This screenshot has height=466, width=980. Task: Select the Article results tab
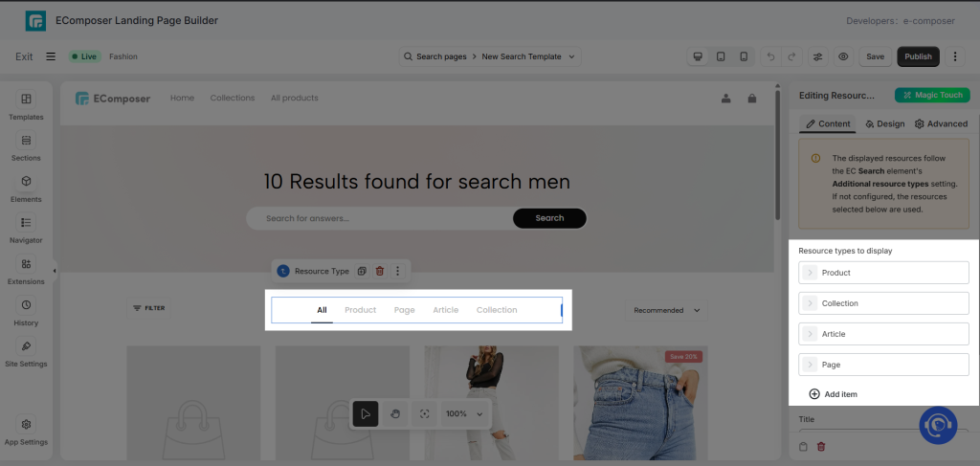point(446,310)
